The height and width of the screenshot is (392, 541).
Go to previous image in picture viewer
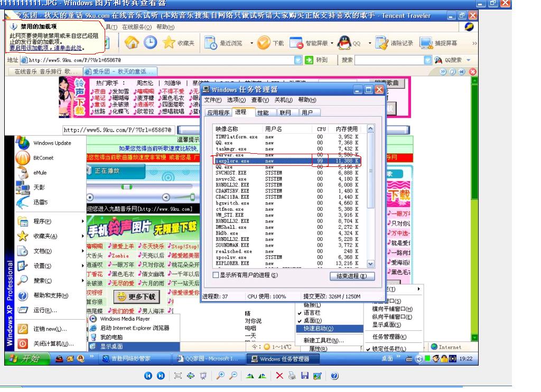click(x=148, y=376)
